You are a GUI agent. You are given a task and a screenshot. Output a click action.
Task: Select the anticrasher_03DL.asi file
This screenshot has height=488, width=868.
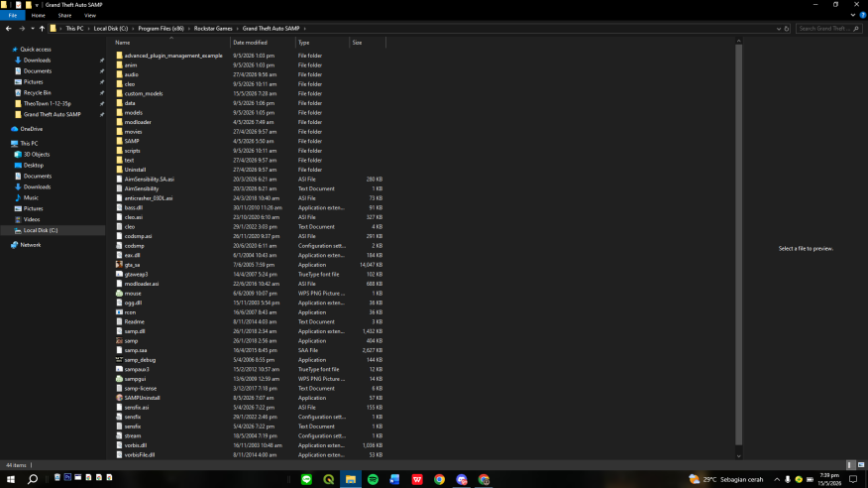149,198
